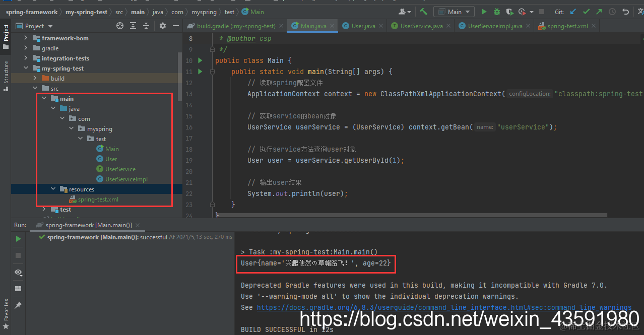Open the Project panel settings gear

tap(163, 26)
